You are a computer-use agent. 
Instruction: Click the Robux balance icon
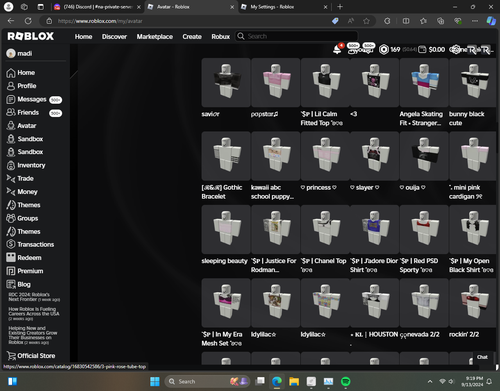(384, 49)
